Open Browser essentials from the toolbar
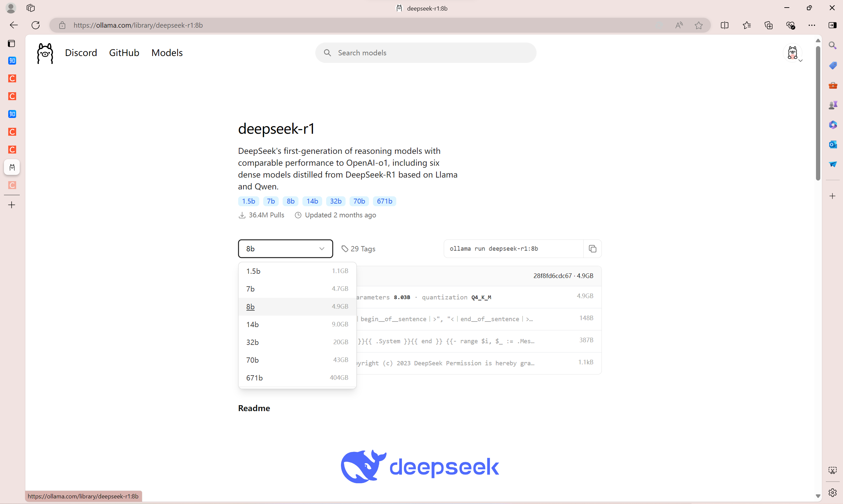The width and height of the screenshot is (843, 504). (791, 25)
